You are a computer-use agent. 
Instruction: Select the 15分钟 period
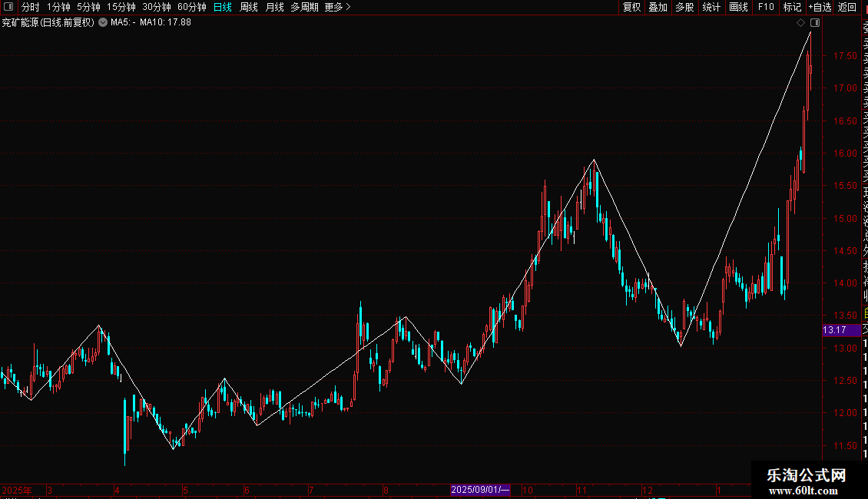[x=121, y=7]
